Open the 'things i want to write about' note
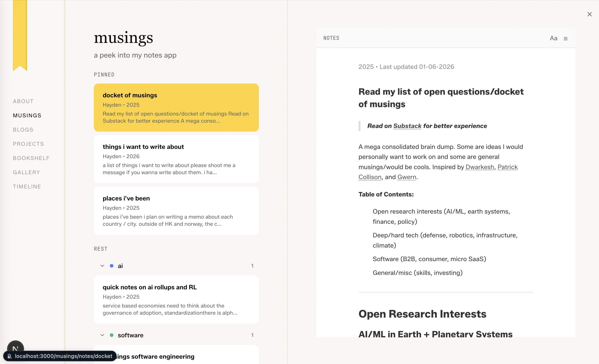Viewport: 599px width, 364px height. point(176,159)
